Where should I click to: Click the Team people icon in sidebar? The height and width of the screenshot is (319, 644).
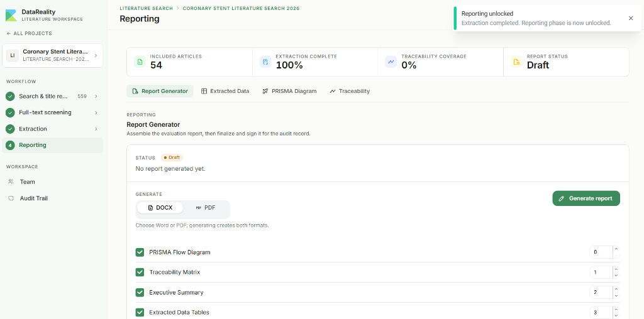tap(11, 181)
